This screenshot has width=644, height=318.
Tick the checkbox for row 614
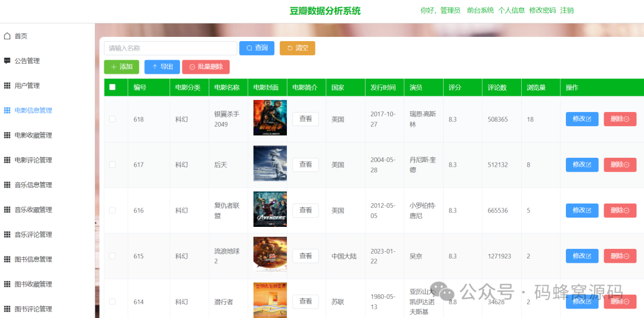point(112,301)
